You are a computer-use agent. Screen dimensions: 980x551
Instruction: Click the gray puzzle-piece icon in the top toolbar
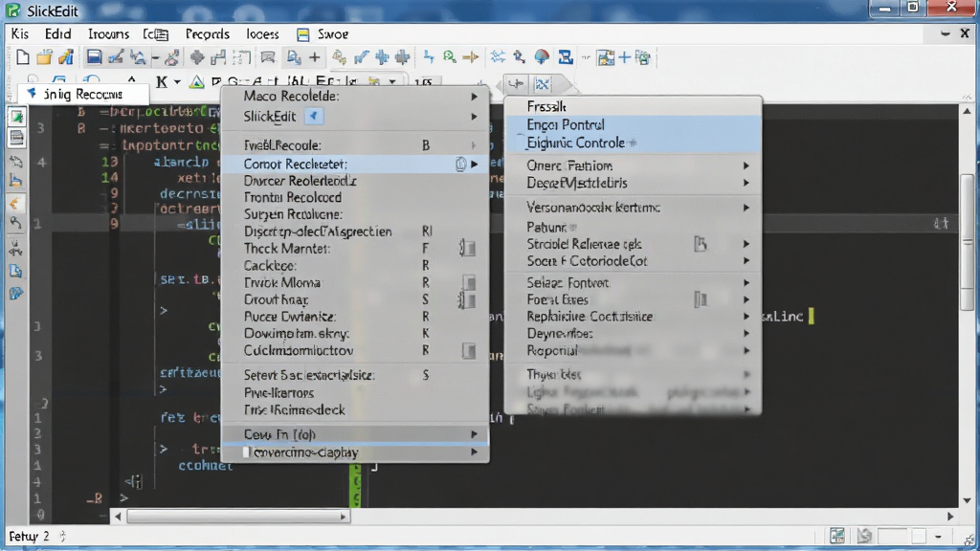coord(197,58)
